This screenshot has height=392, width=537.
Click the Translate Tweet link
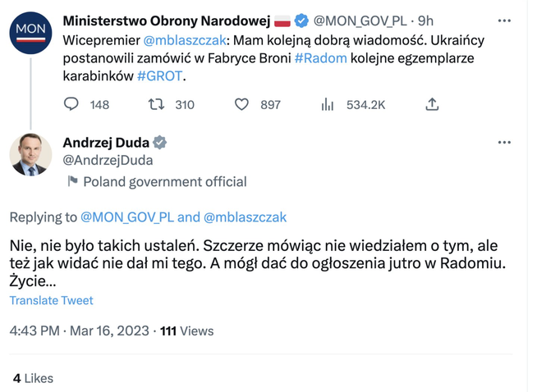[51, 301]
